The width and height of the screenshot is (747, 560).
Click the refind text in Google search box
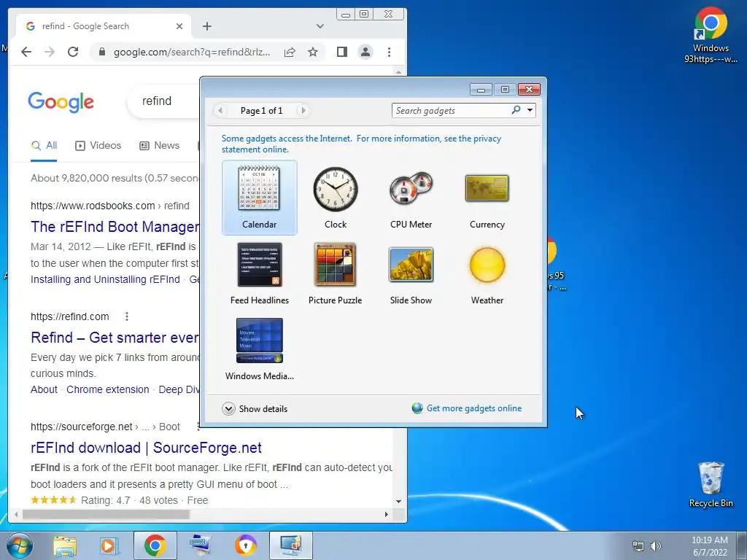pos(157,101)
